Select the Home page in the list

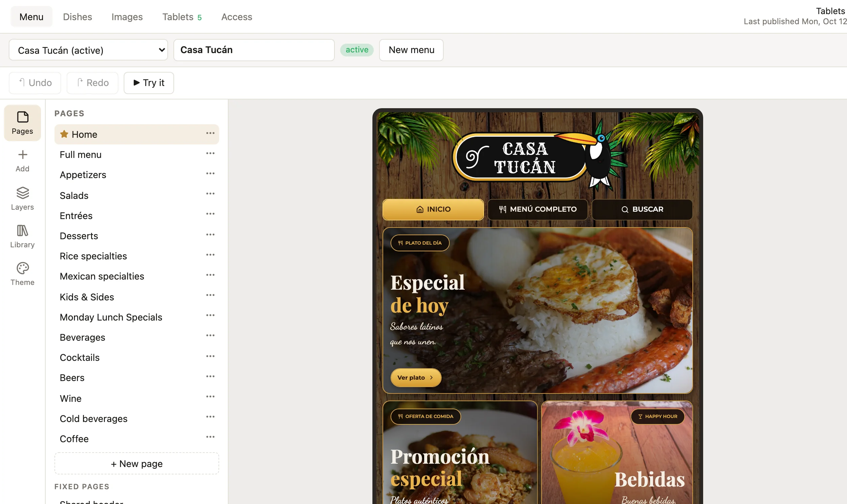pos(136,134)
